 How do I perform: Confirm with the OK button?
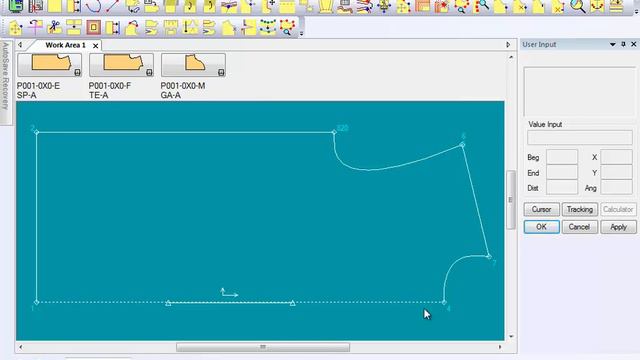(x=541, y=227)
